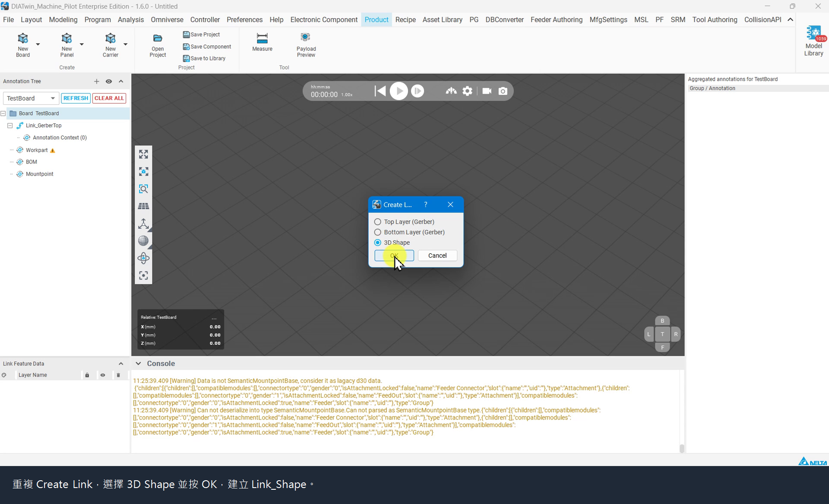The width and height of the screenshot is (829, 504).
Task: Step simulation forward
Action: click(418, 91)
